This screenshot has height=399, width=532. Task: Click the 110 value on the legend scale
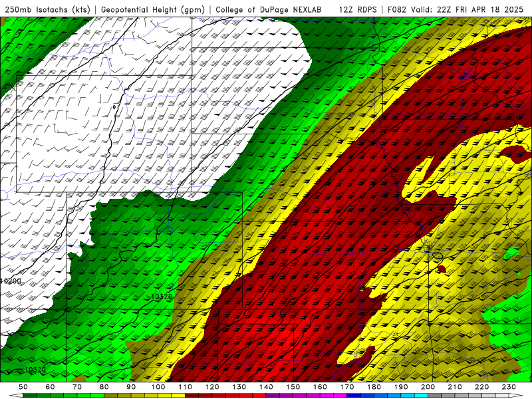pos(186,387)
